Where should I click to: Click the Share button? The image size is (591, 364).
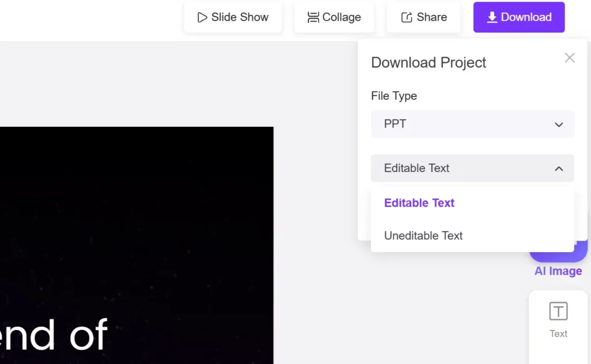(x=424, y=17)
